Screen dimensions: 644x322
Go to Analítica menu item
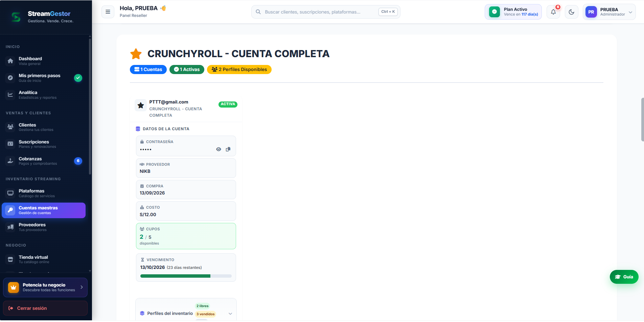(44, 95)
